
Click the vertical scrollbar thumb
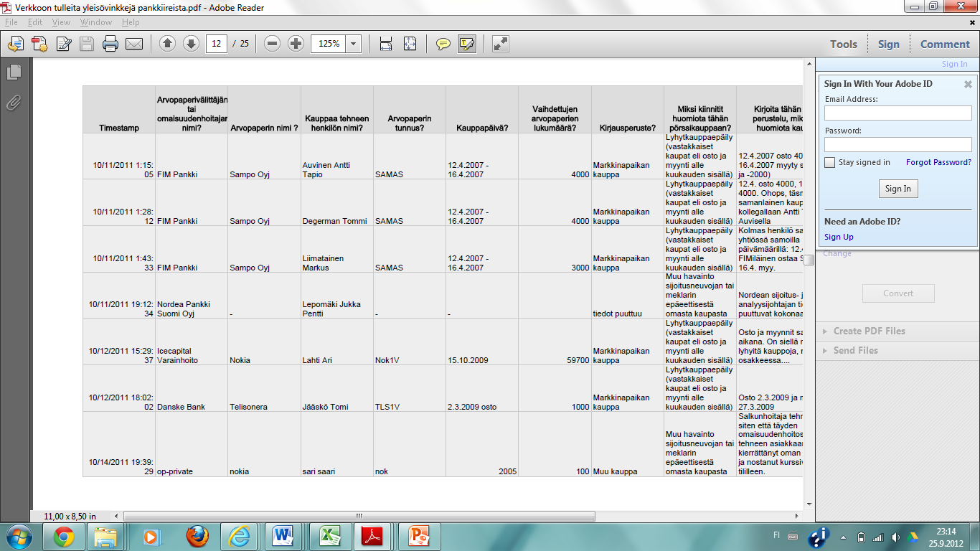[x=809, y=260]
